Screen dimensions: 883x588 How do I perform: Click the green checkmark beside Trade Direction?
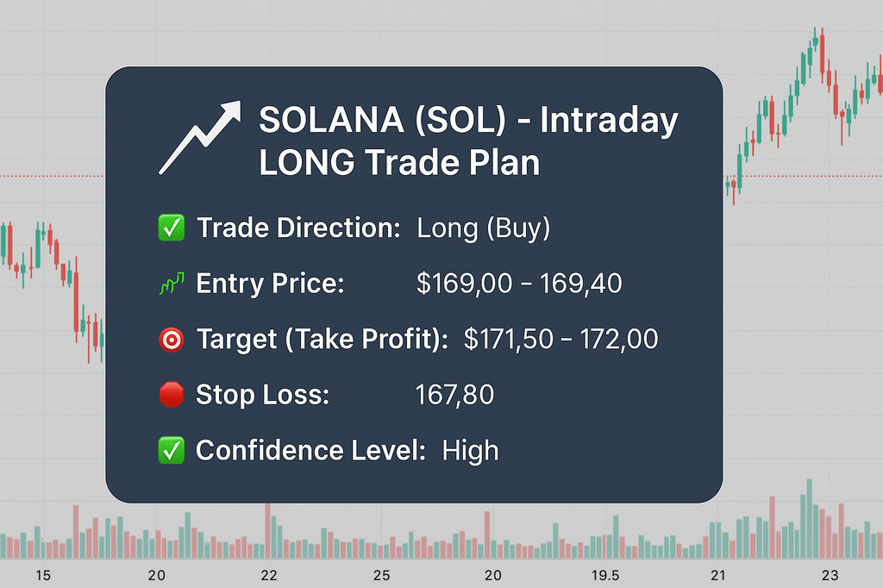[x=172, y=228]
